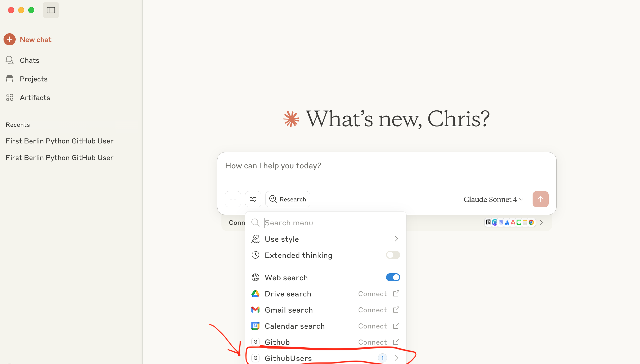Expand the GithubUsers chevron
Viewport: 640px width, 364px height.
[396, 358]
